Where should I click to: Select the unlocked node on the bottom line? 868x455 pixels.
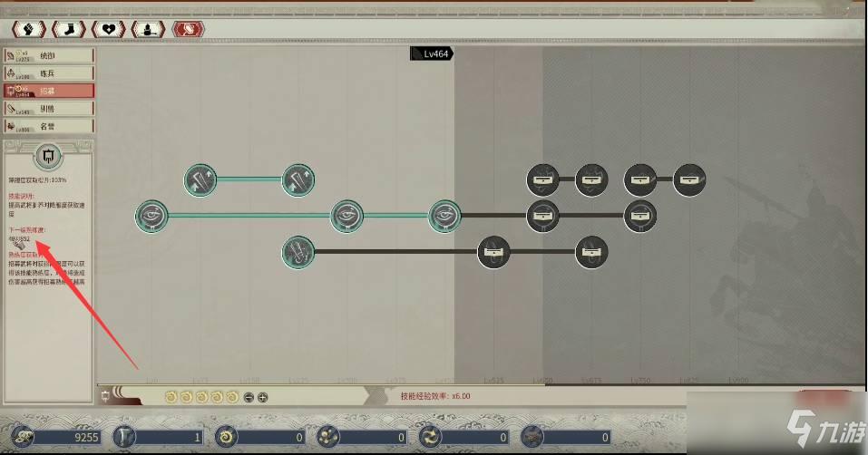click(298, 252)
